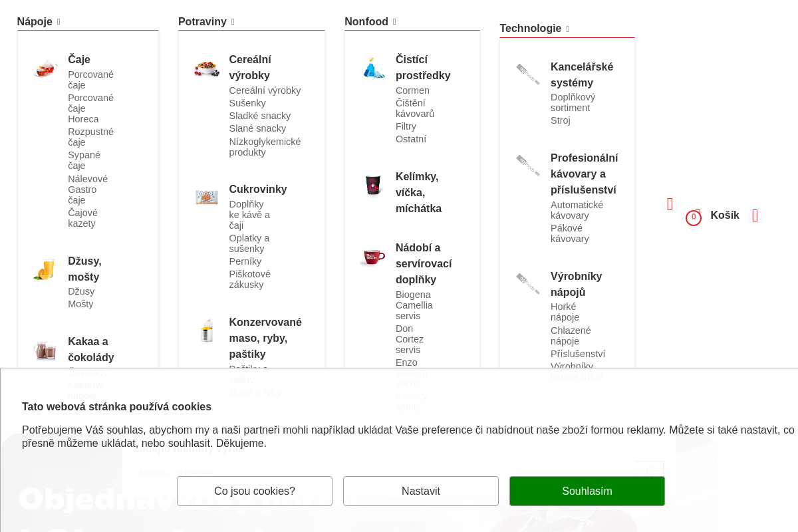The height and width of the screenshot is (532, 798).
Task: Click the Co jsou cookies? button
Action: click(255, 491)
